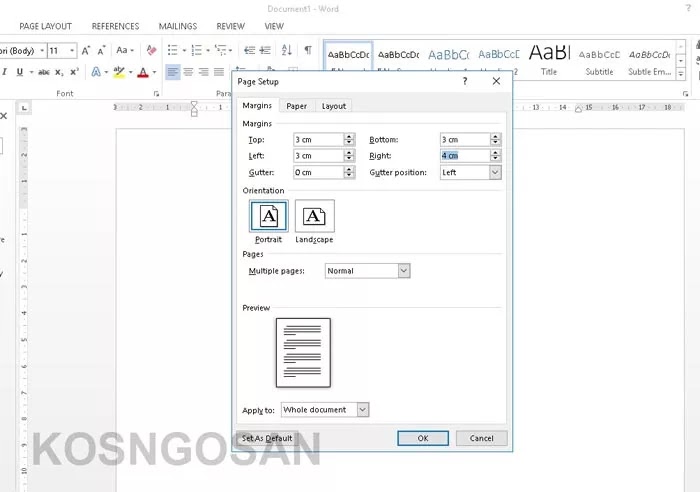
Task: Apply strikethrough formatting
Action: pos(44,72)
